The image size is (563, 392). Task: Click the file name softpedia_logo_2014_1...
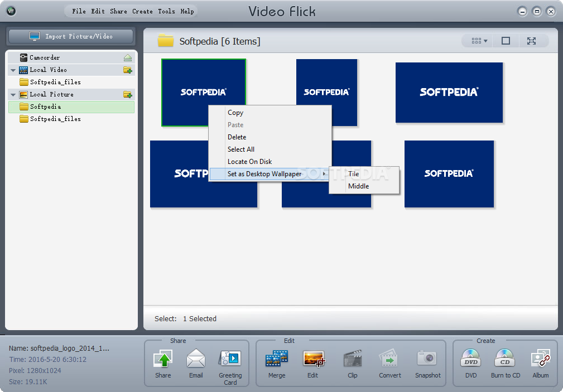pyautogui.click(x=70, y=348)
